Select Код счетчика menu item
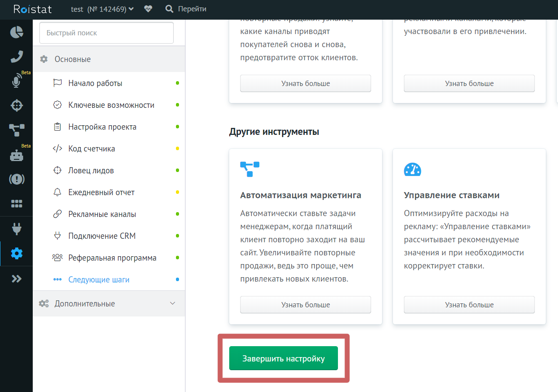 tap(92, 148)
